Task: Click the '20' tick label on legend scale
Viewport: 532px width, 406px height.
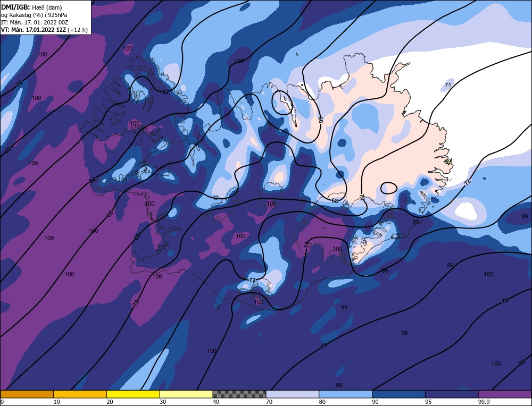Action: [x=110, y=402]
